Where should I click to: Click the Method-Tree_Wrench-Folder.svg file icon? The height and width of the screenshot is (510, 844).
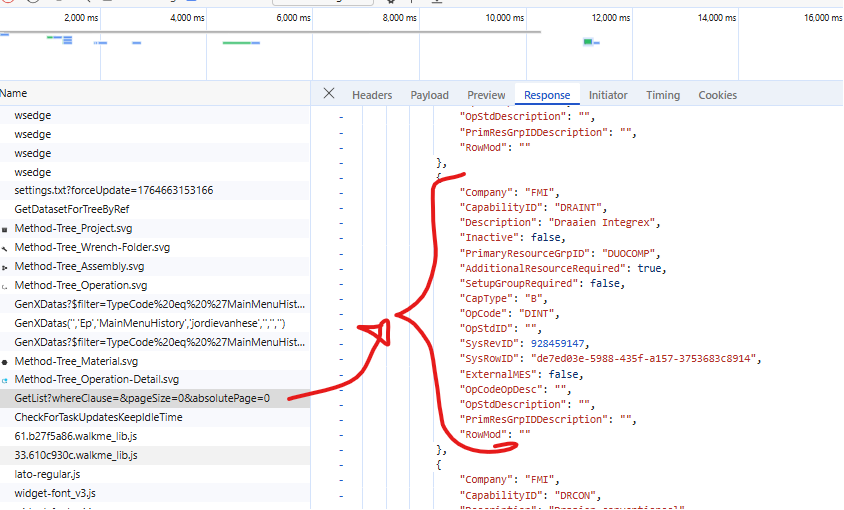coord(5,248)
